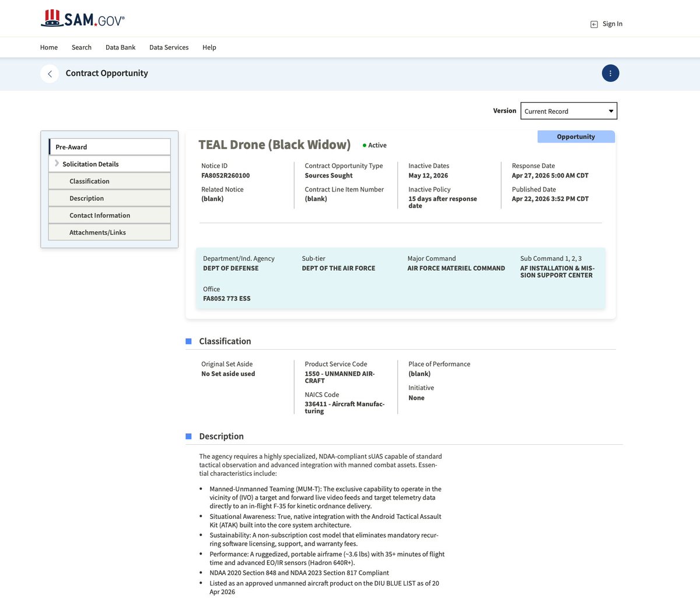
Task: Click No Set aside used value
Action: click(x=228, y=374)
